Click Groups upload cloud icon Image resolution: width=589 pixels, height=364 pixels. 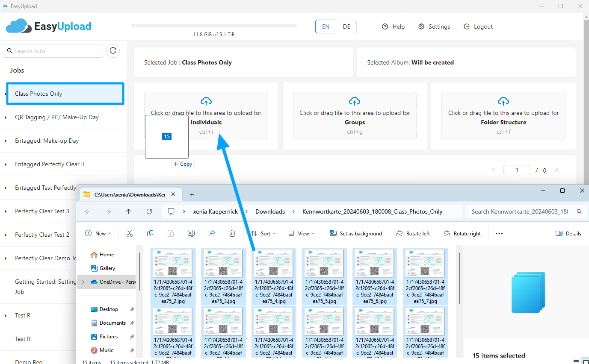click(355, 101)
